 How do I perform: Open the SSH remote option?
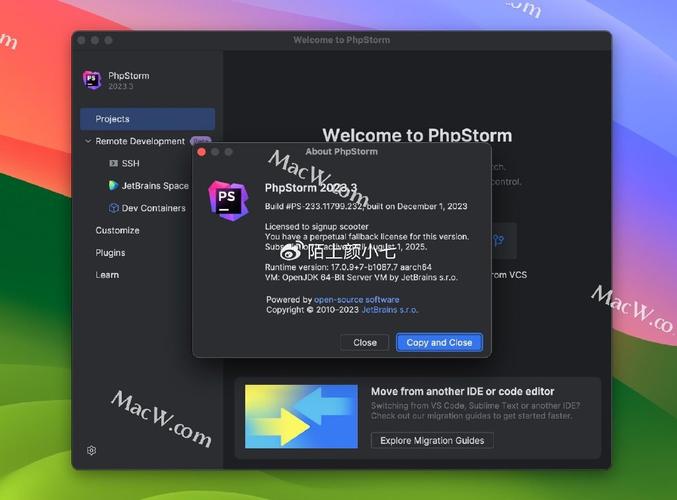click(130, 163)
